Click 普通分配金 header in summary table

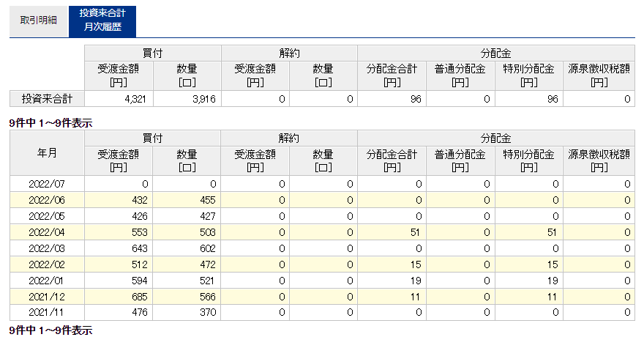click(x=460, y=76)
